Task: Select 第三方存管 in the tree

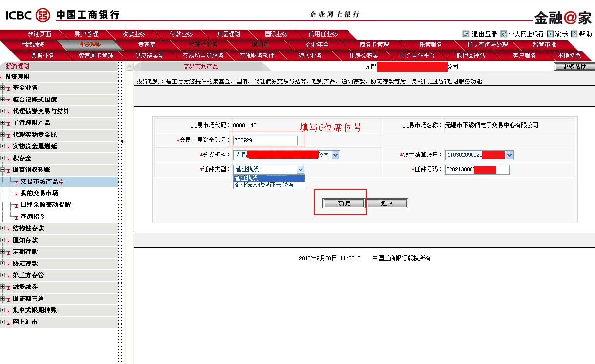Action: pos(28,275)
